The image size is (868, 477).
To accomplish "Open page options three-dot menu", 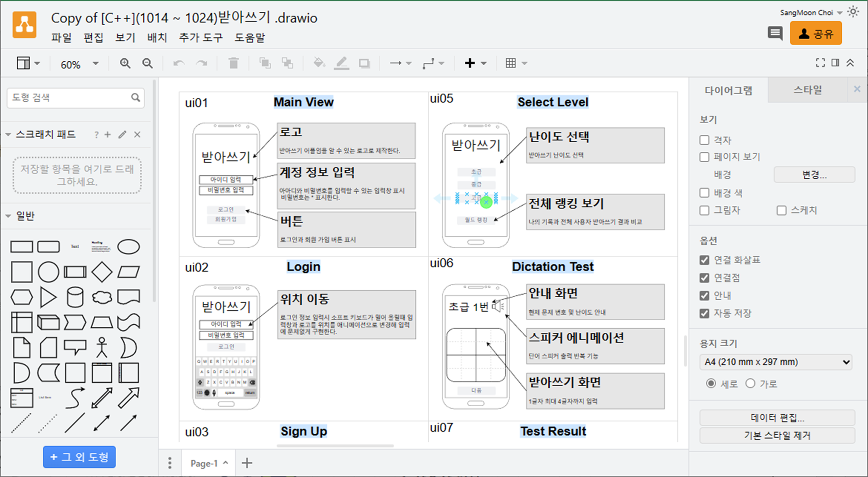I will point(170,463).
